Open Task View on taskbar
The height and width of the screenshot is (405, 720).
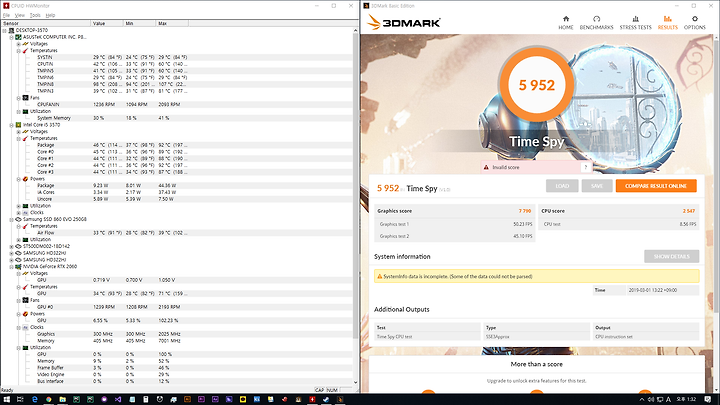(20, 399)
